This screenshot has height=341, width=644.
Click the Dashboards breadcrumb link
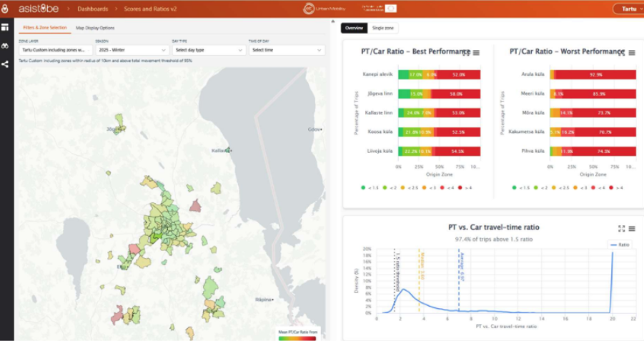tap(94, 9)
